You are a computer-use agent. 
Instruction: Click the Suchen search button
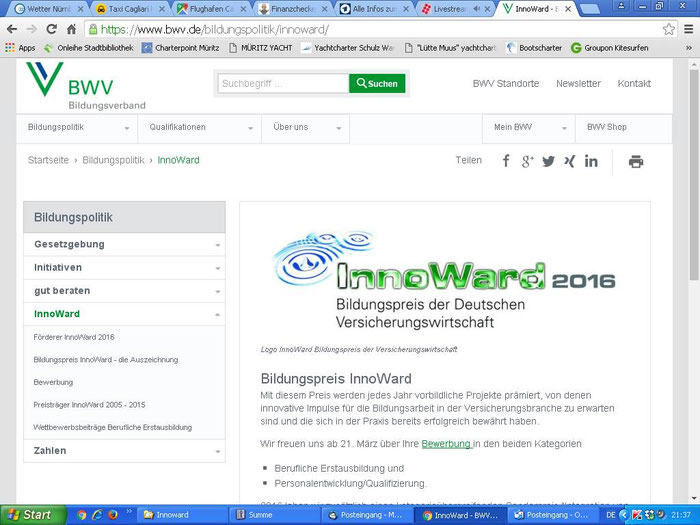[377, 83]
